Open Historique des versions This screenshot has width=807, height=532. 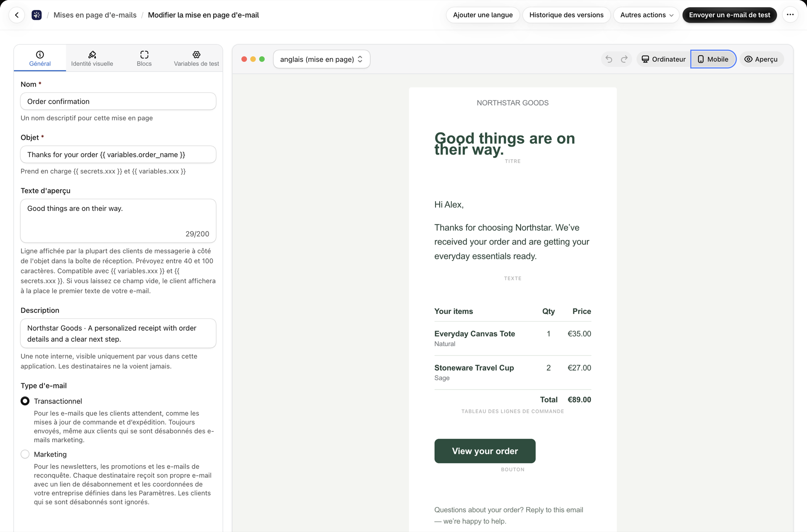(x=566, y=15)
